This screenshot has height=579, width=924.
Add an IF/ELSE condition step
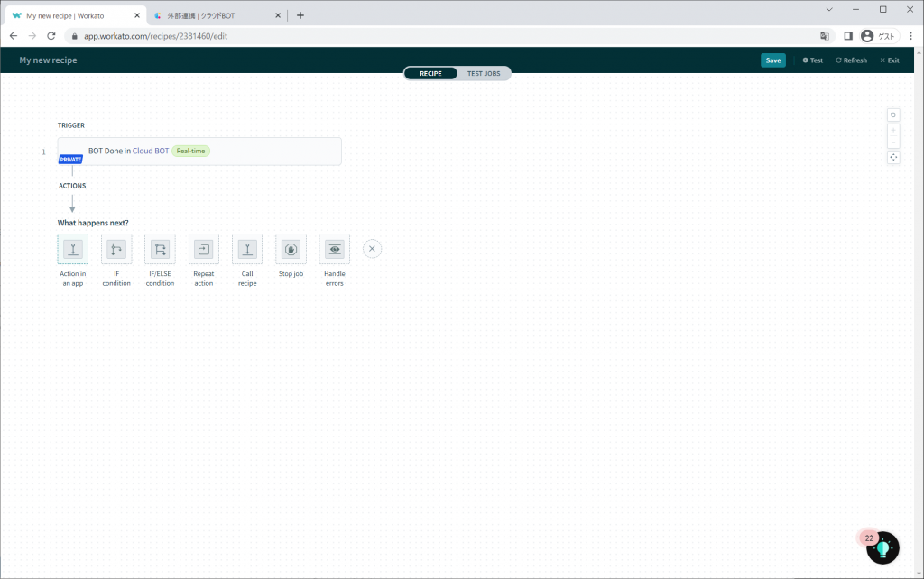pos(160,249)
